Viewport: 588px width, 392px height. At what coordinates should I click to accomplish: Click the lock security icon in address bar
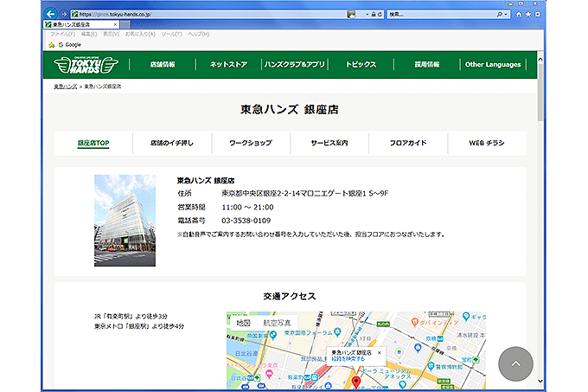point(374,14)
